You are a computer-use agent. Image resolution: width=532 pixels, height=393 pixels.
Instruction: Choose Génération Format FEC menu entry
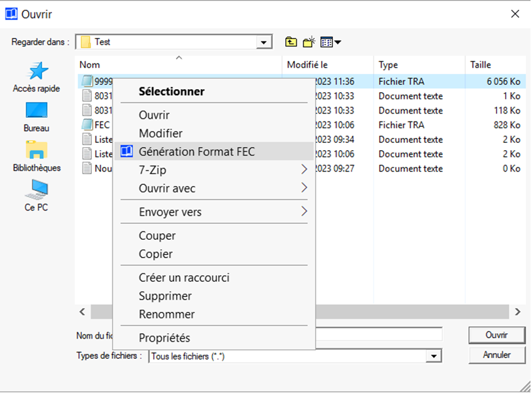(196, 152)
